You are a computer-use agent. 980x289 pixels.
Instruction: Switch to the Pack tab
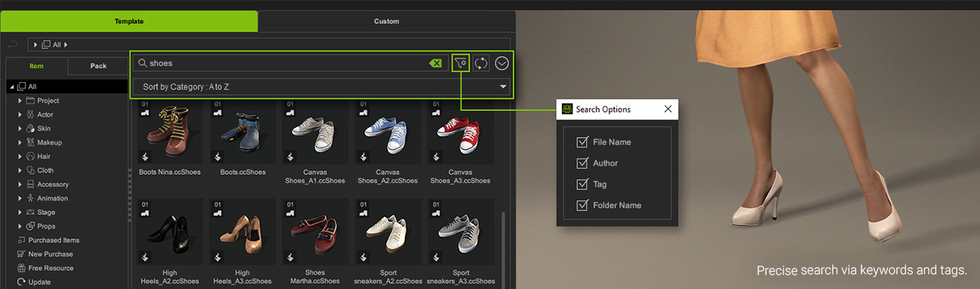pos(99,66)
